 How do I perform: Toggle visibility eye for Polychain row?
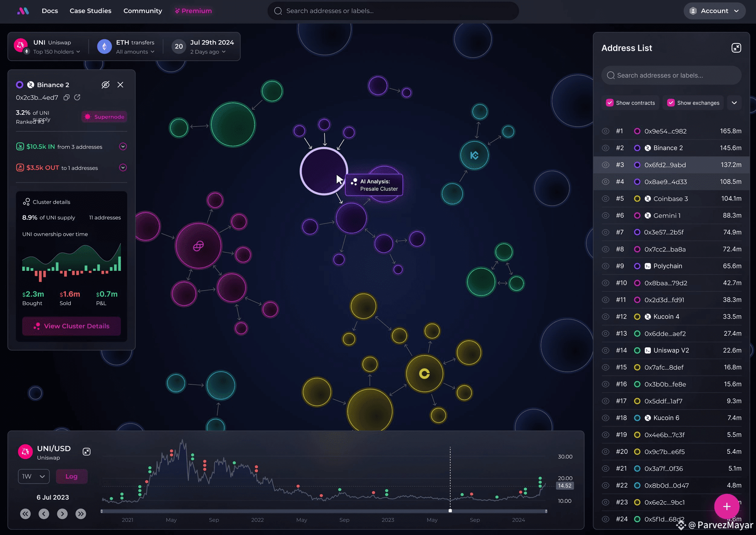pos(606,266)
